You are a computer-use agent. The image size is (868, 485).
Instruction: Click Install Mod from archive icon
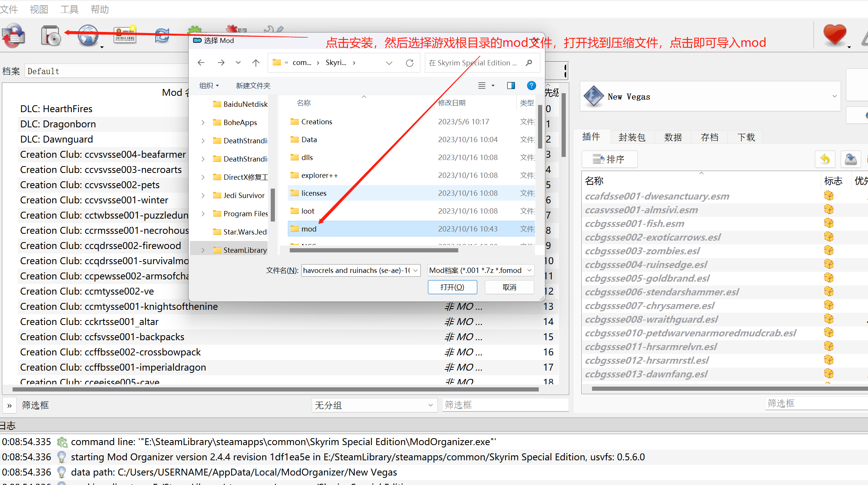[51, 36]
